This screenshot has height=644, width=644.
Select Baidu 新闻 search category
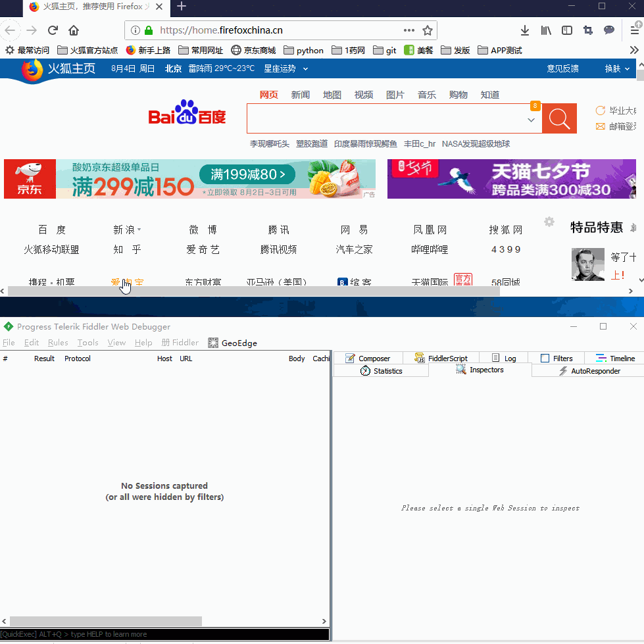pos(300,95)
